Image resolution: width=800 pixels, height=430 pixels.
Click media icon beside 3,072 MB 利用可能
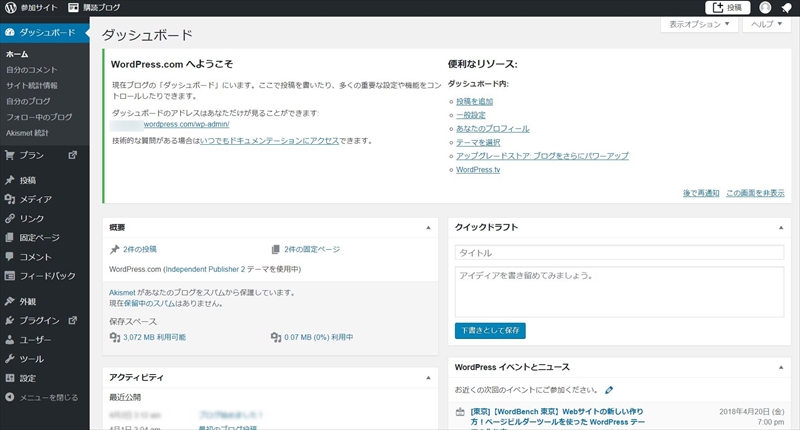tap(115, 337)
